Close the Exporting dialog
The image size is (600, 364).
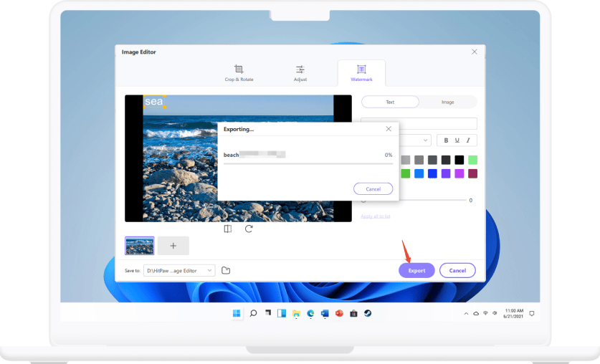(x=389, y=129)
